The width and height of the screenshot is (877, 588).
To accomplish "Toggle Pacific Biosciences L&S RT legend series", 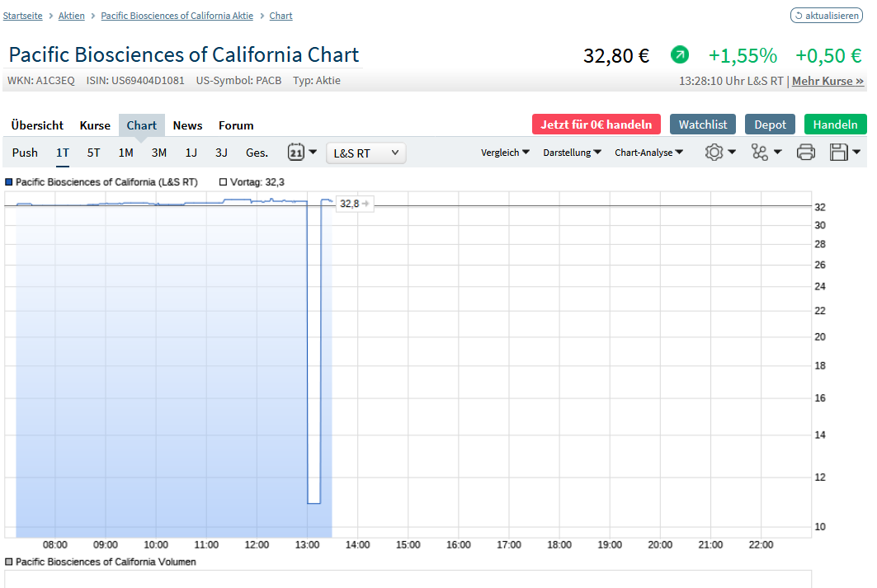I will (9, 182).
